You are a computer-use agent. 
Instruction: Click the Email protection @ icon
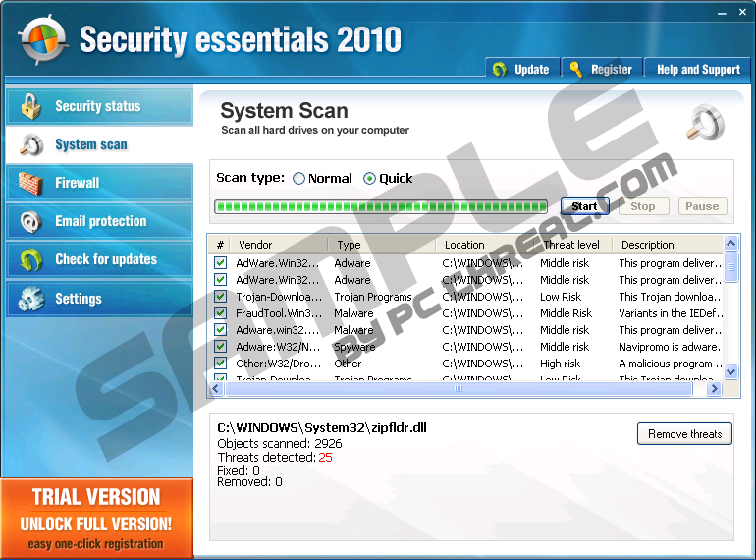30,221
